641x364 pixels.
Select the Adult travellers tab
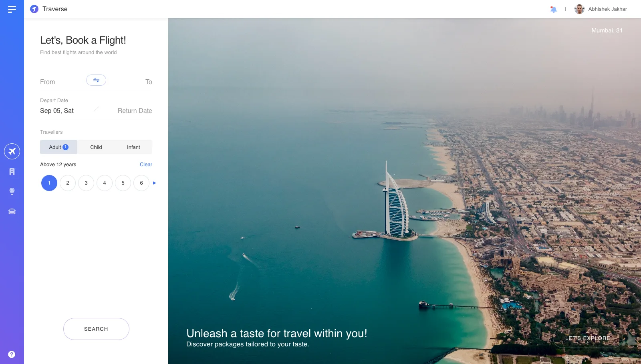tap(58, 147)
